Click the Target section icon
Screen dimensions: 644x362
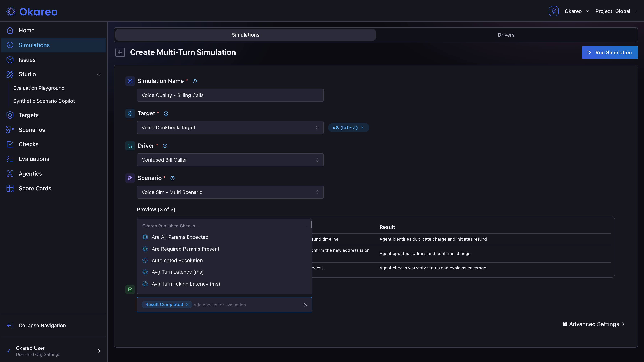[x=130, y=113]
